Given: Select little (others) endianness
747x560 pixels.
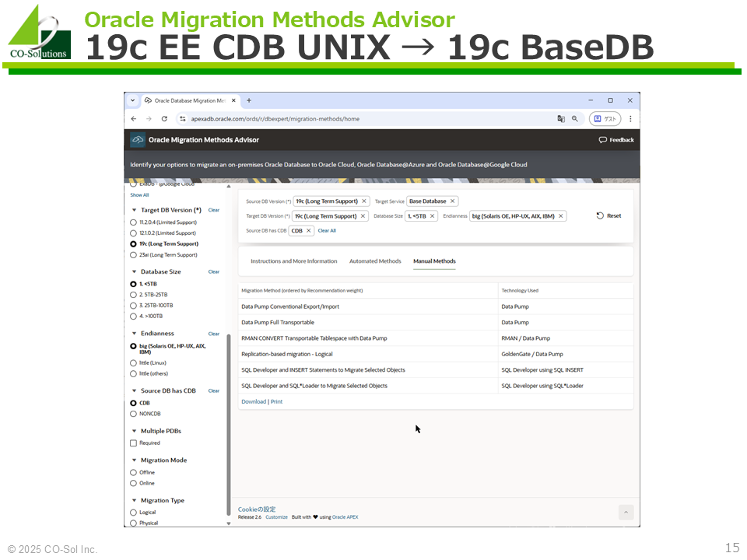Looking at the screenshot, I should (133, 374).
